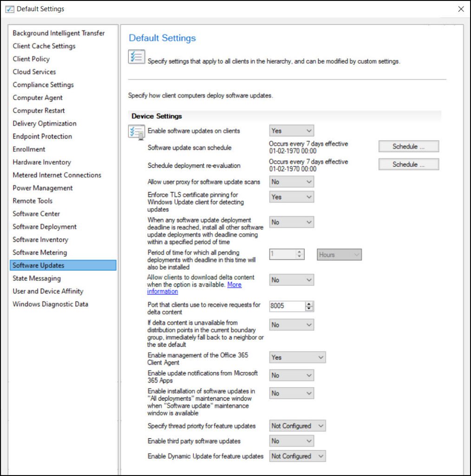Open the maintenance window installation dropdown
Viewport: 471px width, 476px height.
pos(291,393)
